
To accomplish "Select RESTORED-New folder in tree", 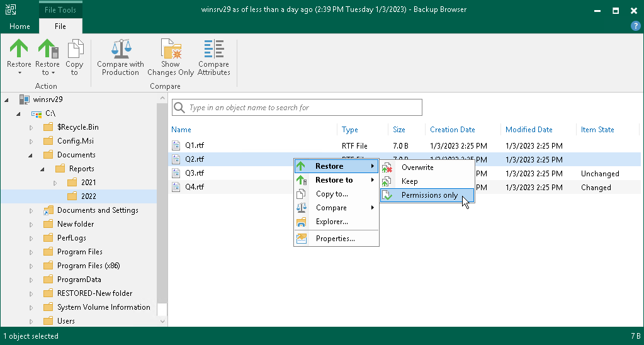I will coord(95,293).
